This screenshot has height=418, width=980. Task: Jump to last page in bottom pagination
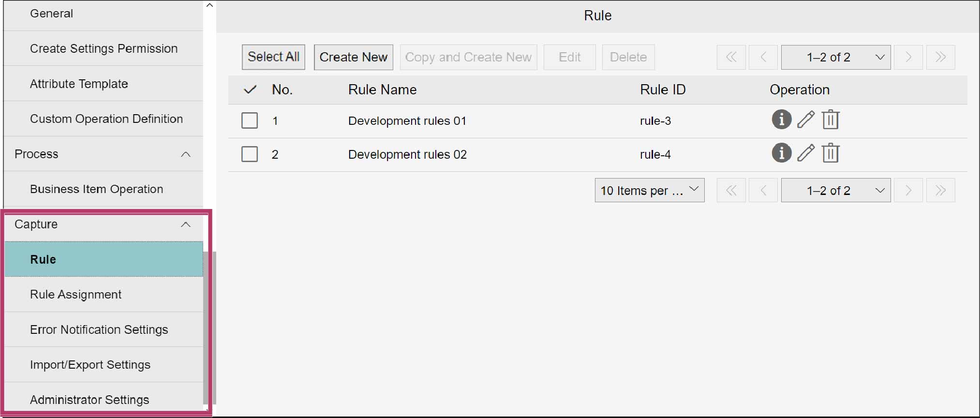click(x=940, y=191)
